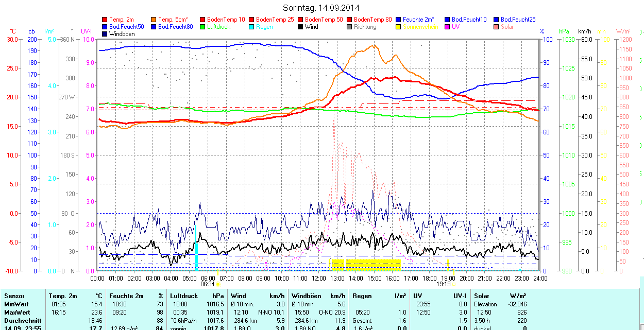
Task: Toggle the BodenTemp 10 legend entry
Action: [x=226, y=20]
